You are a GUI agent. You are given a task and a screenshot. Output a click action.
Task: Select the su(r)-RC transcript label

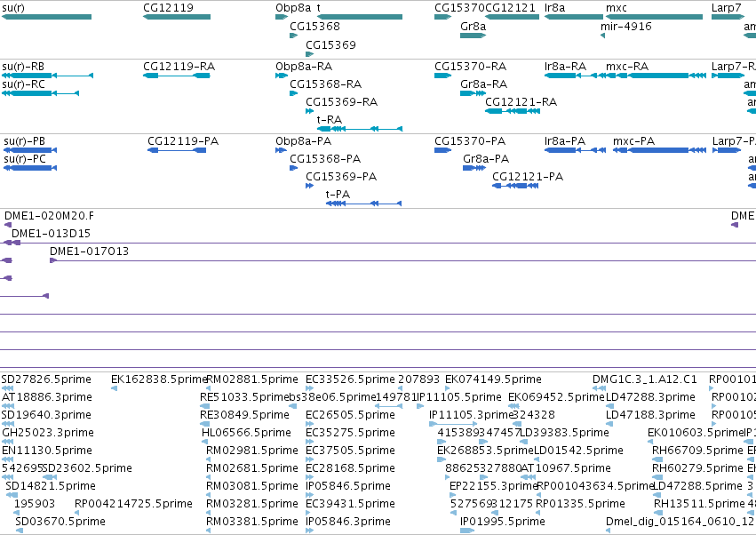tap(23, 84)
